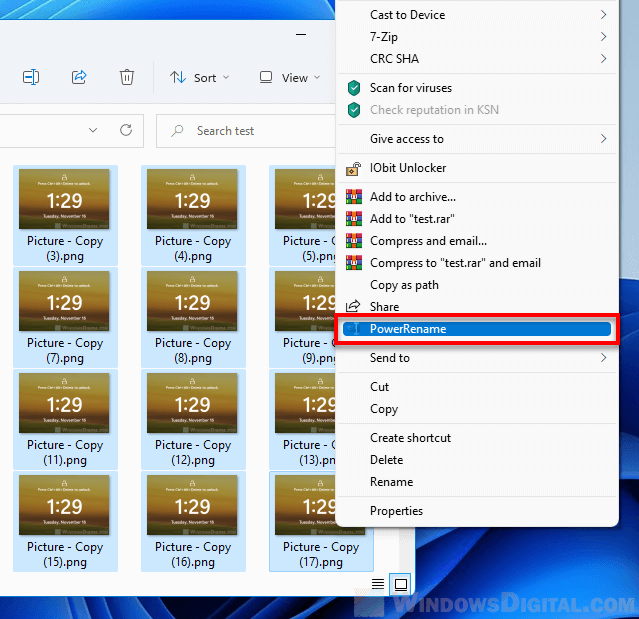This screenshot has height=619, width=639.
Task: Choose Delete from the context menu
Action: 477,460
